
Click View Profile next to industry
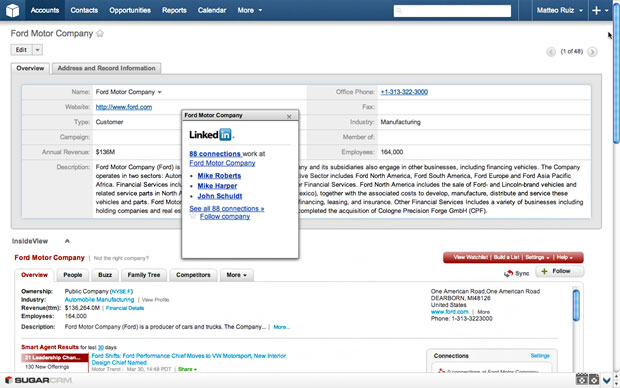(155, 300)
